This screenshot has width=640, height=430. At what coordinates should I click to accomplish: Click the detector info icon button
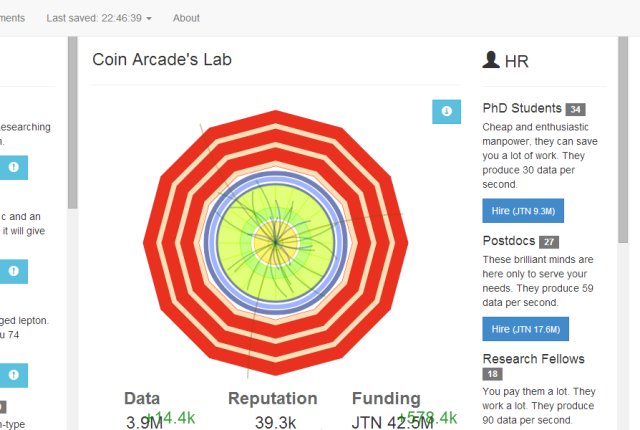(447, 111)
